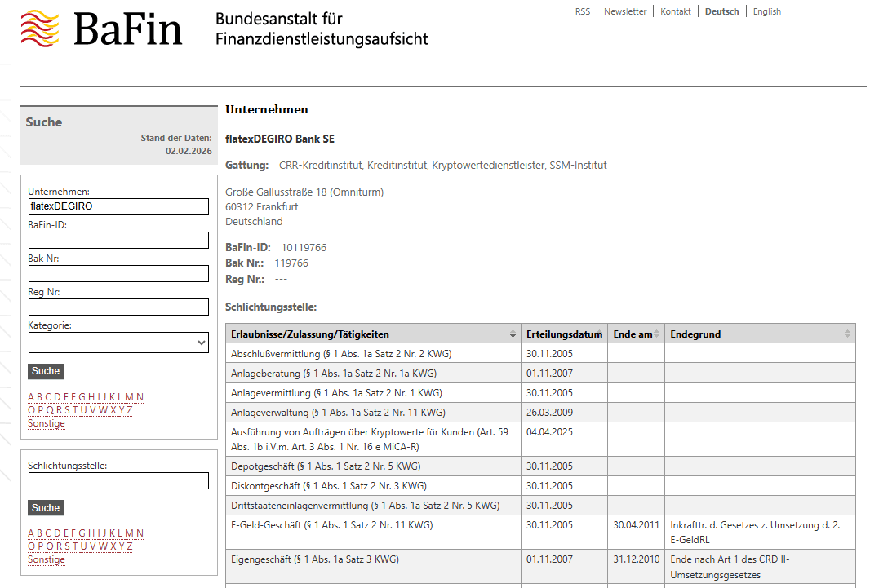
Task: Open the RSS feed link
Action: (x=582, y=11)
